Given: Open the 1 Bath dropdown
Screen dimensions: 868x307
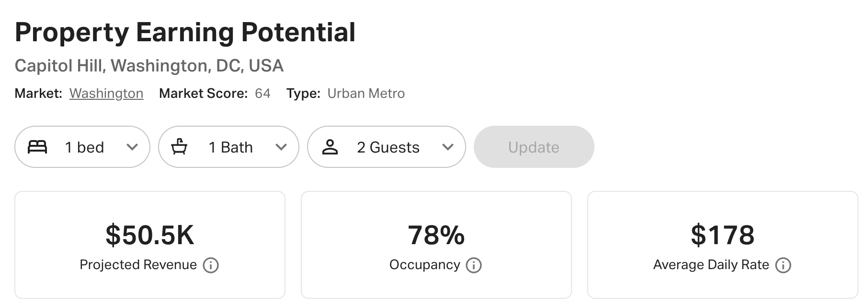Looking at the screenshot, I should pos(228,147).
